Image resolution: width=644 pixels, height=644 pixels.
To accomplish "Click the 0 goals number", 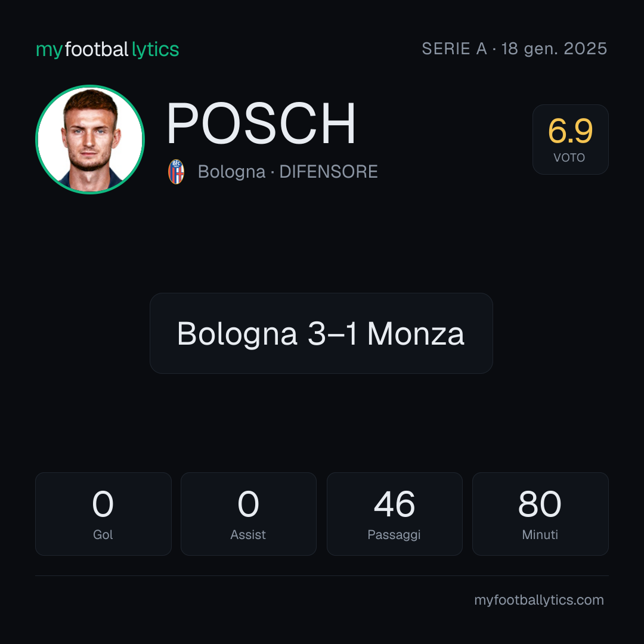I will (x=103, y=504).
